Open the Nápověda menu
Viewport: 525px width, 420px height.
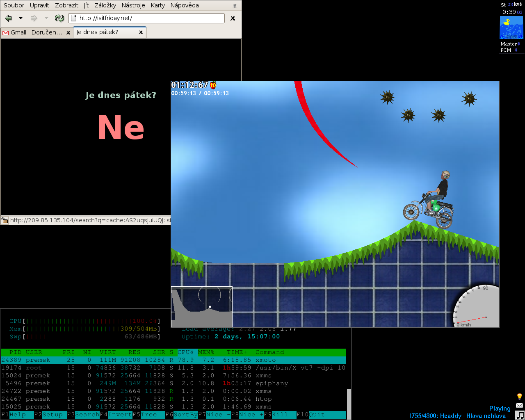(x=185, y=5)
